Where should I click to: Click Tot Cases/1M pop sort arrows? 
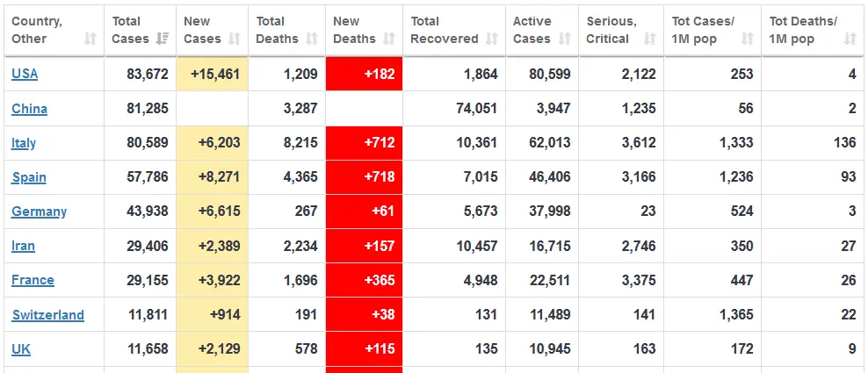pos(748,39)
